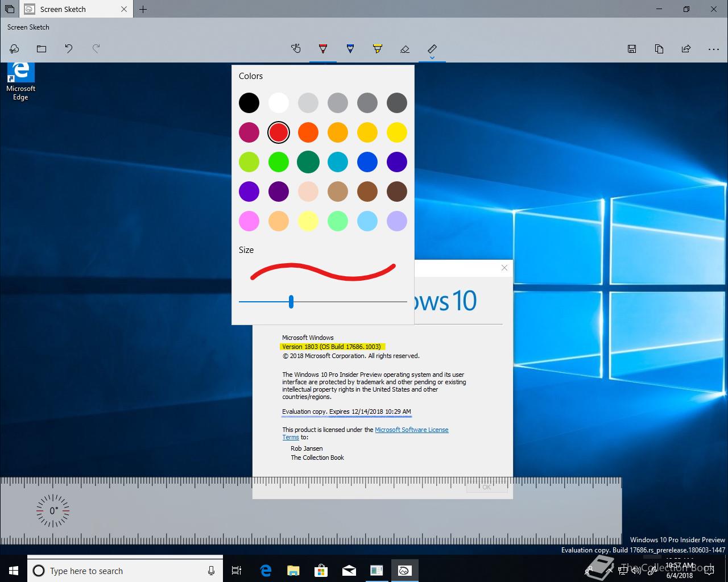Click the Microsoft Edge desktop shortcut
728x582 pixels.
click(x=20, y=81)
